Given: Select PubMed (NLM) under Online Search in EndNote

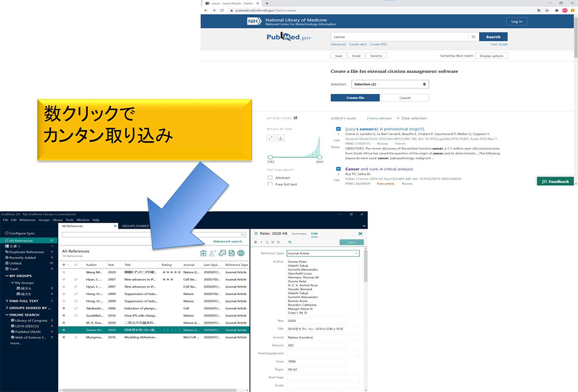Looking at the screenshot, I should (x=28, y=332).
